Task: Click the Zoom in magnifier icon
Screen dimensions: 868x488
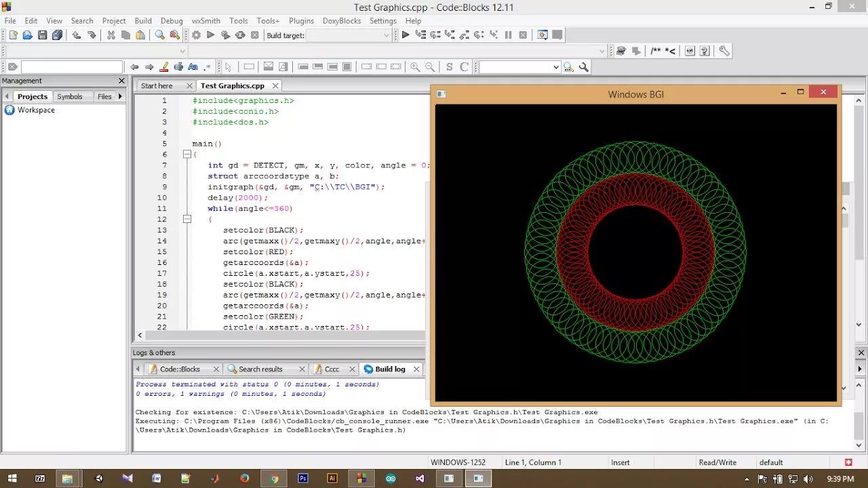Action: click(x=415, y=67)
